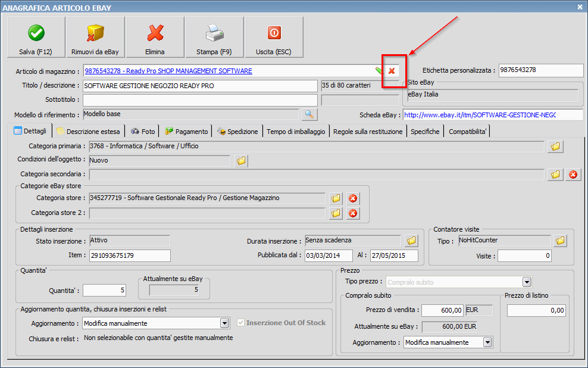Click the eBay Italia site text

point(423,94)
